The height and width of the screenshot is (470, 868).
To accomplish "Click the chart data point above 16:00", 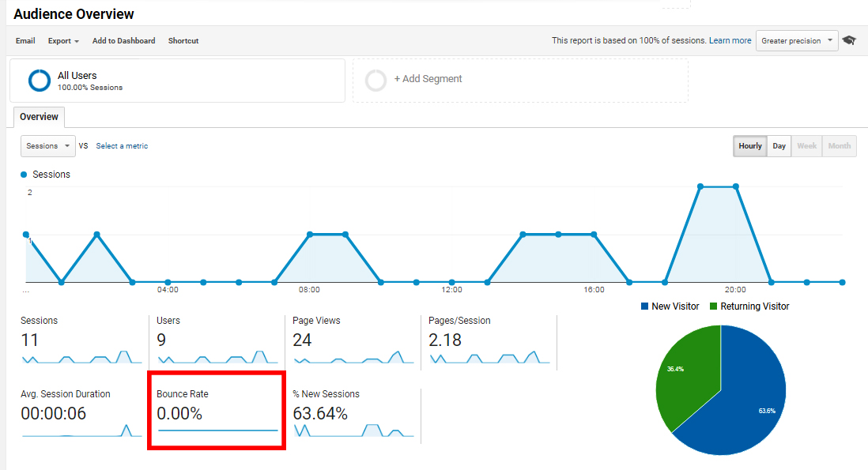I will tap(594, 235).
